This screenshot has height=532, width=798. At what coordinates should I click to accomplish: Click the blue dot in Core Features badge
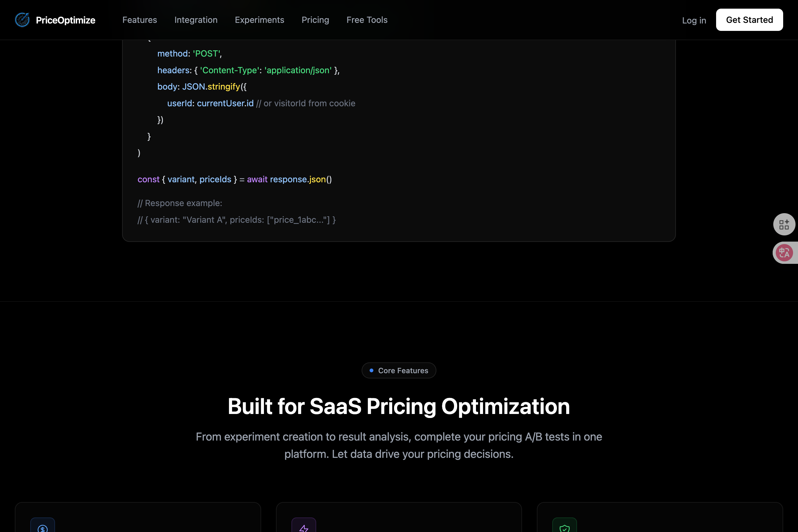[371, 370]
